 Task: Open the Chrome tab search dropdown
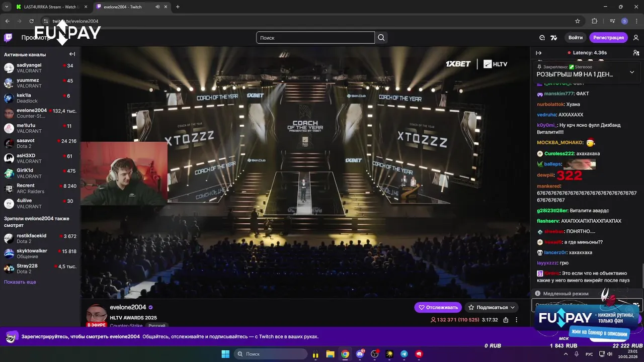point(7,7)
